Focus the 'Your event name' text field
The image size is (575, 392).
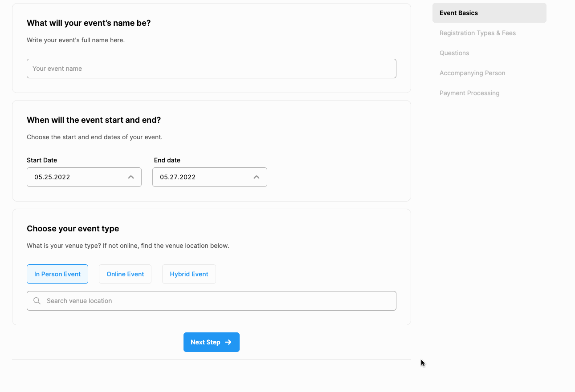212,69
